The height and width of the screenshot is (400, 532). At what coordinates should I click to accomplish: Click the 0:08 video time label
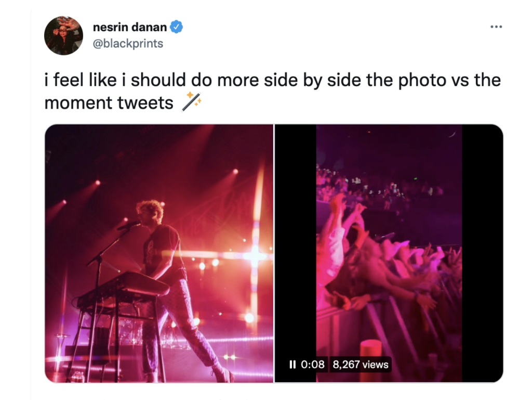(312, 364)
